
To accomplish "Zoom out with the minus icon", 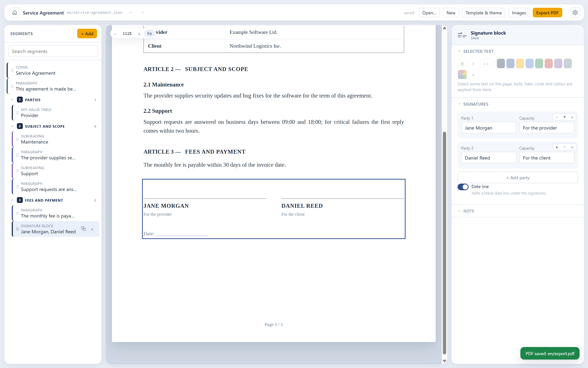I will point(115,34).
